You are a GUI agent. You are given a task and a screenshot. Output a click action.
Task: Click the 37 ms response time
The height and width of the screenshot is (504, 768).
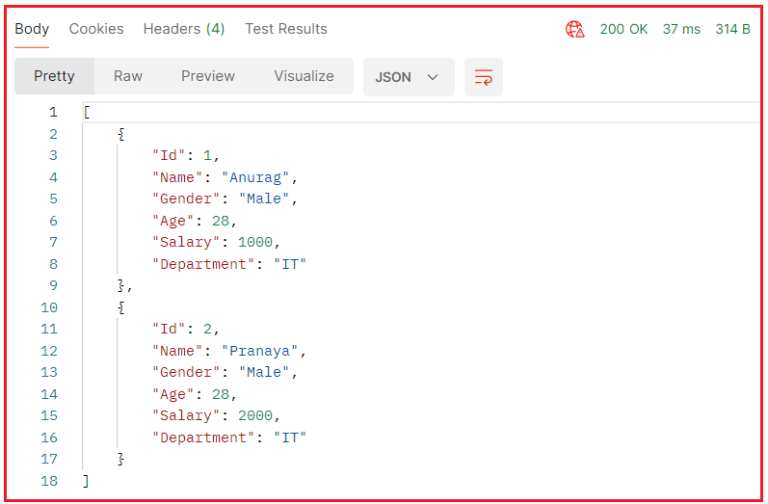681,29
